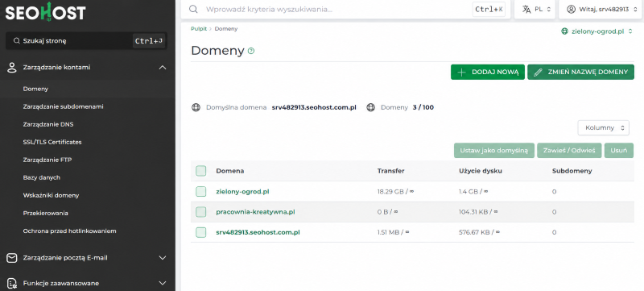This screenshot has width=644, height=291.
Task: Open the srv482913.seohost.com.pl table link
Action: point(258,232)
